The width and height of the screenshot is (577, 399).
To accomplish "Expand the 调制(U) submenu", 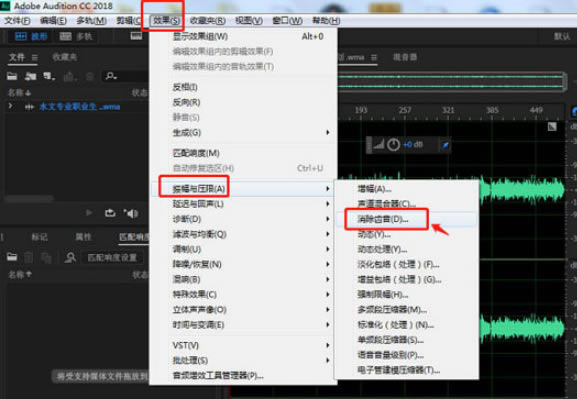I will [243, 249].
